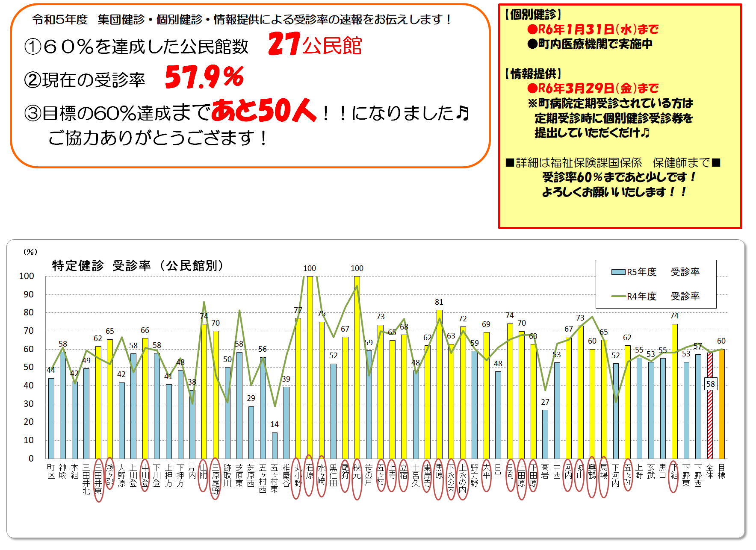756x550 pixels.
Task: Click the 高岩 category label on the x-axis
Action: click(x=545, y=471)
